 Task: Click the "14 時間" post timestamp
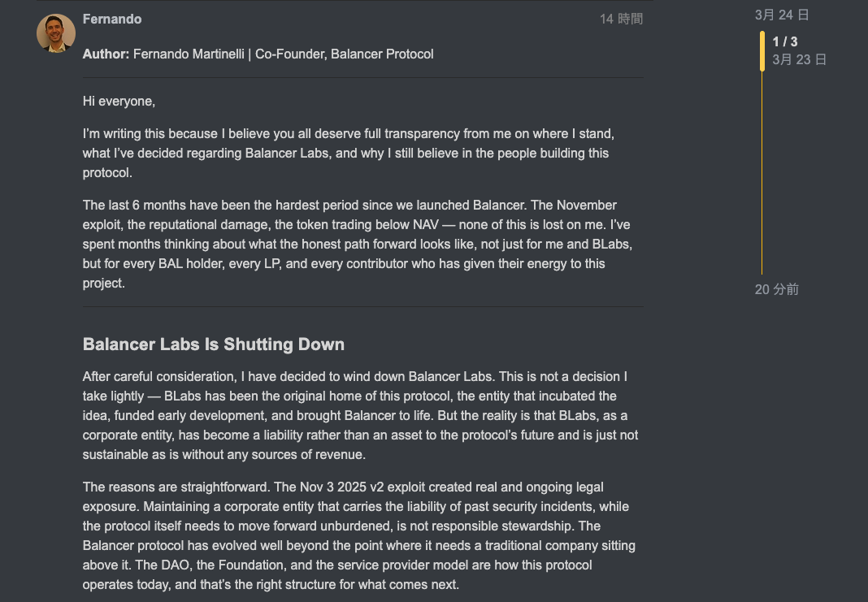(621, 19)
